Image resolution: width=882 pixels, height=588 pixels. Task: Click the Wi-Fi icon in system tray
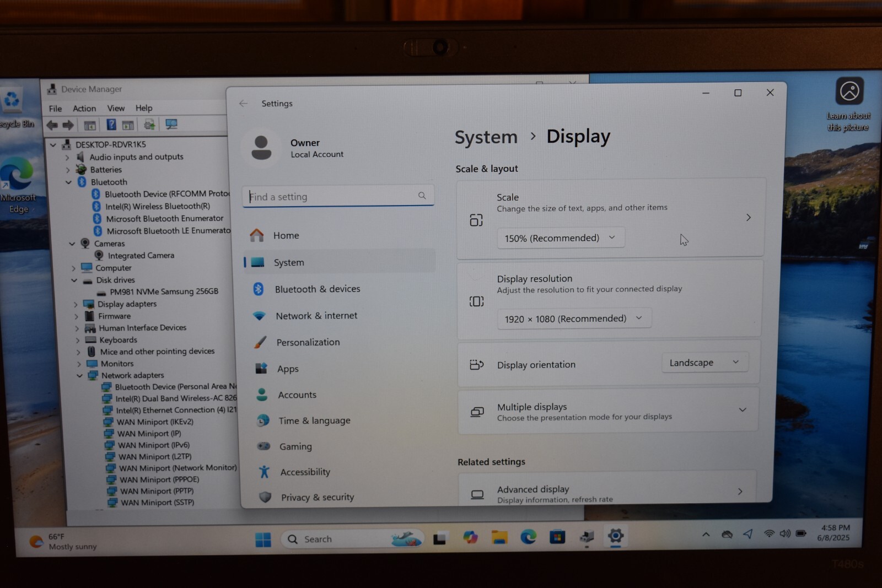coord(769,533)
